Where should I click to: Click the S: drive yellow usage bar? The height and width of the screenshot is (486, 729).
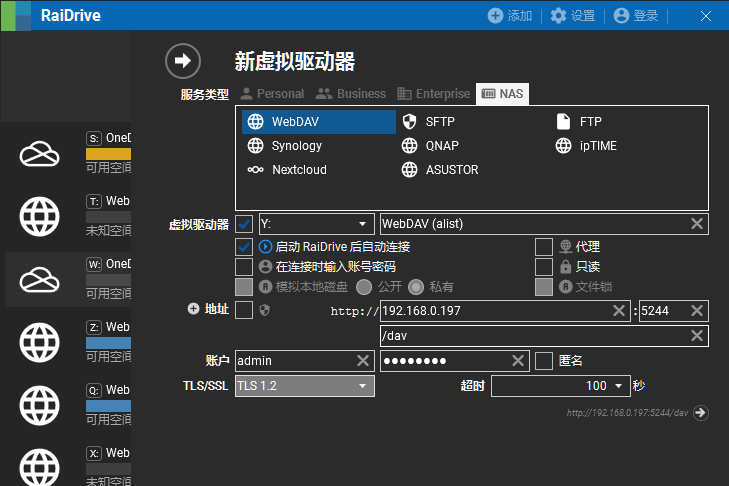[x=108, y=154]
